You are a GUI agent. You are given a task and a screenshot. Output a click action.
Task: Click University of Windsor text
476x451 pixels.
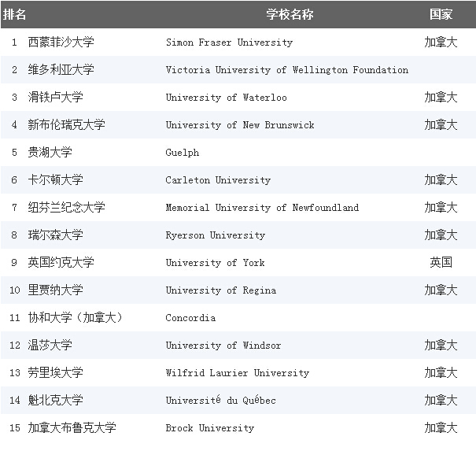point(223,346)
